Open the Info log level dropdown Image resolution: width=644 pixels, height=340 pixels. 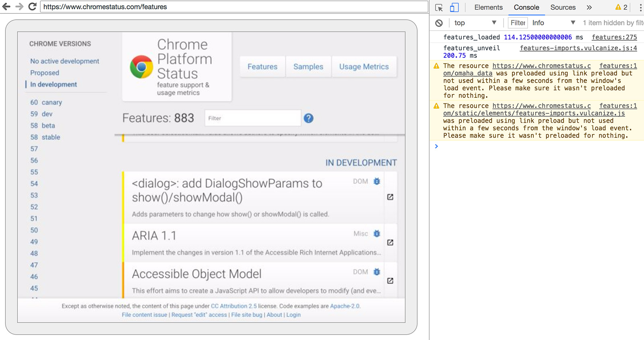click(553, 23)
